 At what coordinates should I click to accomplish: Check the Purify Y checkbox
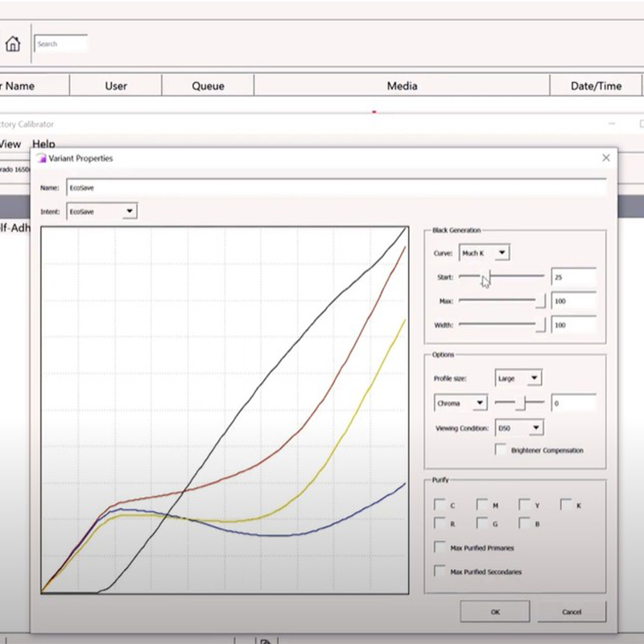tap(524, 505)
